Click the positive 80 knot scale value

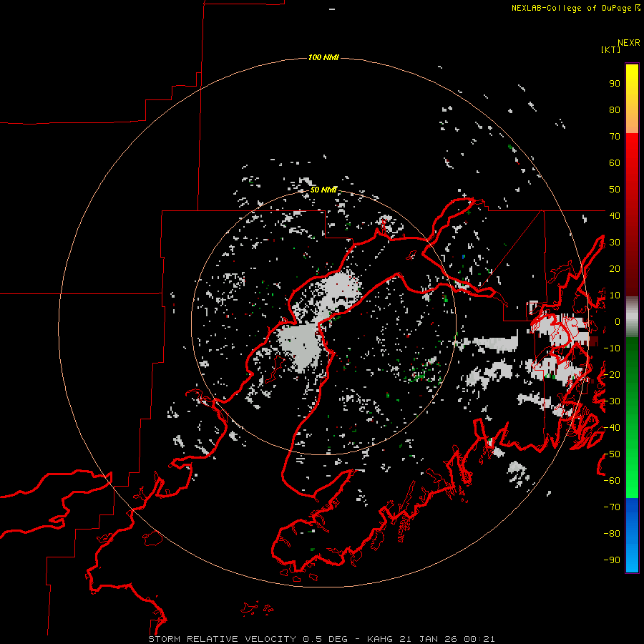click(x=615, y=110)
